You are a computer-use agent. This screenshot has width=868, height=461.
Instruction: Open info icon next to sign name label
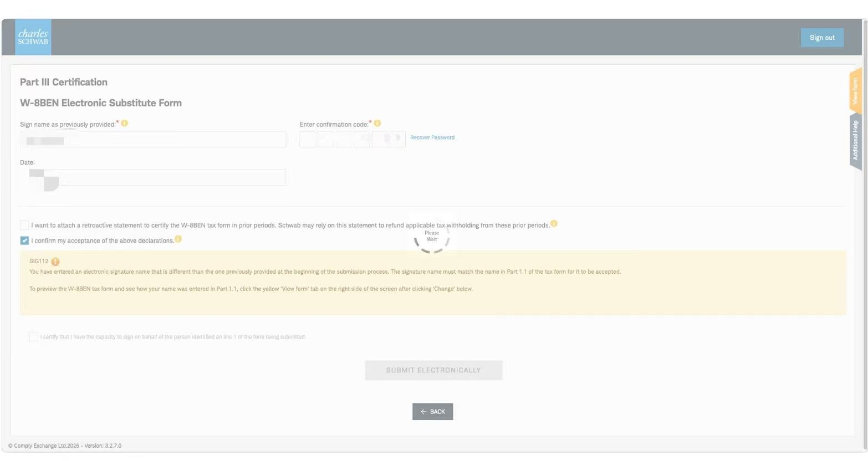(125, 123)
